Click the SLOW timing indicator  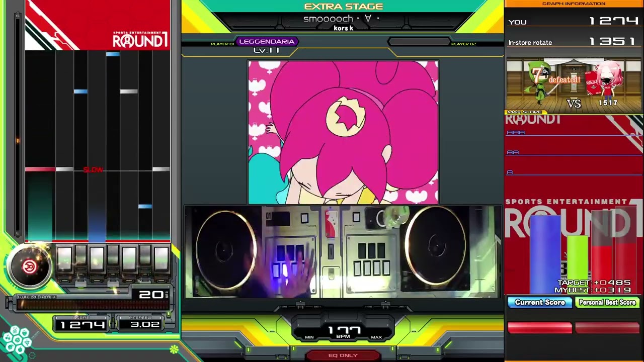[x=93, y=170]
